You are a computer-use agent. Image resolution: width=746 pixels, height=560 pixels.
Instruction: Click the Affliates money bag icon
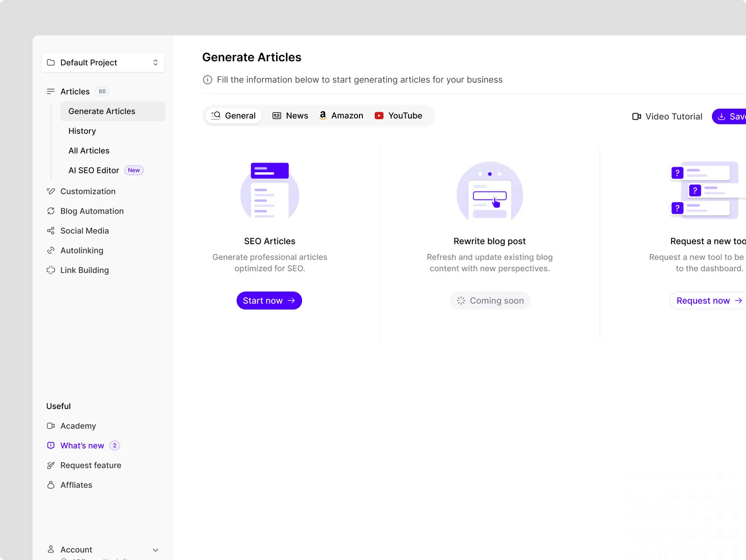(x=51, y=485)
